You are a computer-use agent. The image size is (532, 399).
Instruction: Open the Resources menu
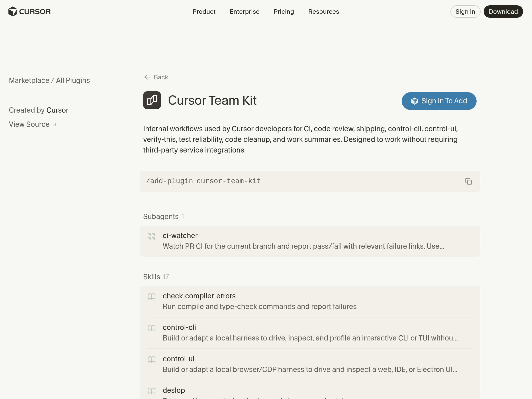[323, 12]
